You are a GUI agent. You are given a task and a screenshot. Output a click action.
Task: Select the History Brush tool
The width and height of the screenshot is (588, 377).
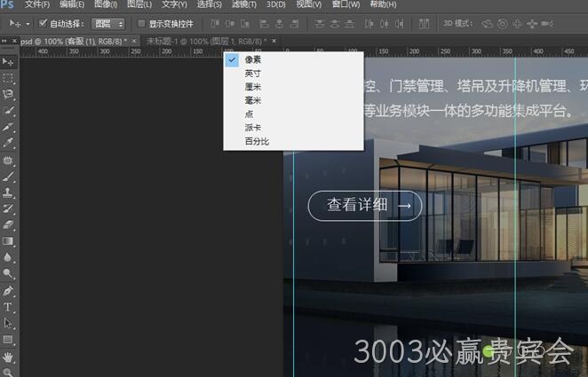[x=8, y=208]
